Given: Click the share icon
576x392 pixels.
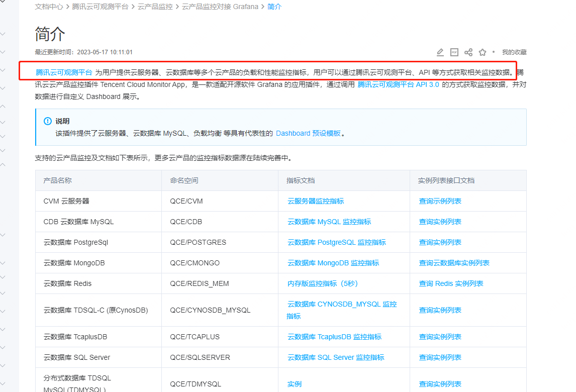Looking at the screenshot, I should [x=468, y=53].
